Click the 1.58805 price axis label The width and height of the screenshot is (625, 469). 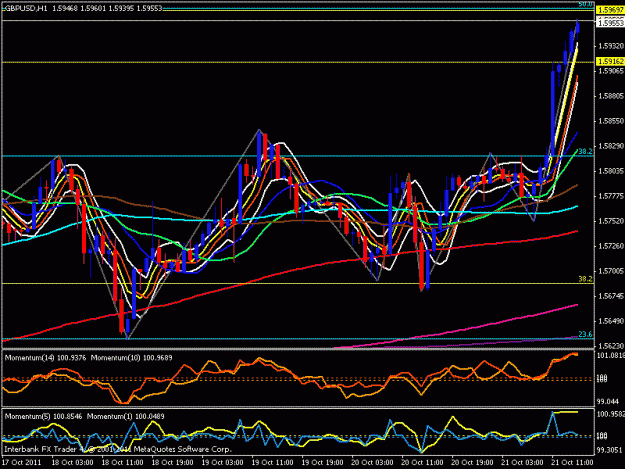[x=611, y=96]
